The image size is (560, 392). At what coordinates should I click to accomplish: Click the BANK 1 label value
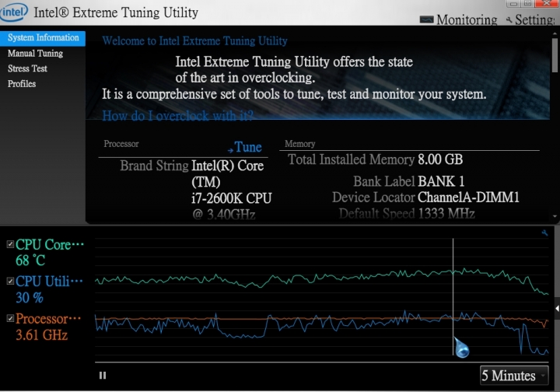(441, 181)
